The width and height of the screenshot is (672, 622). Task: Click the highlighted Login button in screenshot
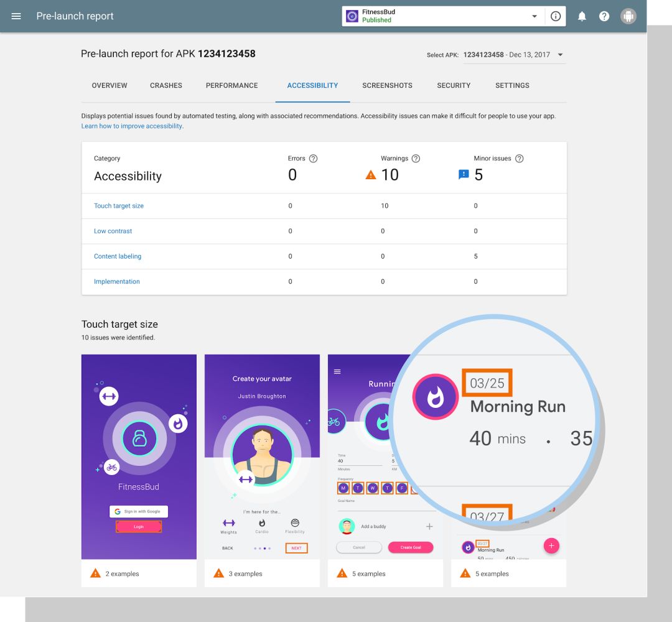[x=138, y=526]
